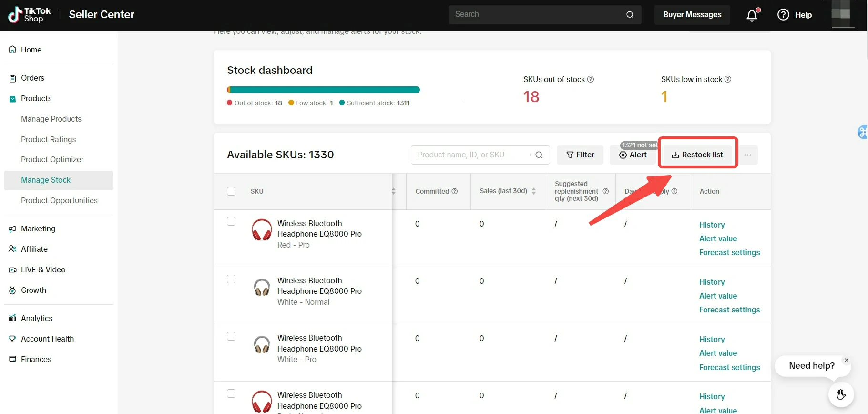Viewport: 868px width, 414px height.
Task: Click the Committed column help icon
Action: pos(455,191)
